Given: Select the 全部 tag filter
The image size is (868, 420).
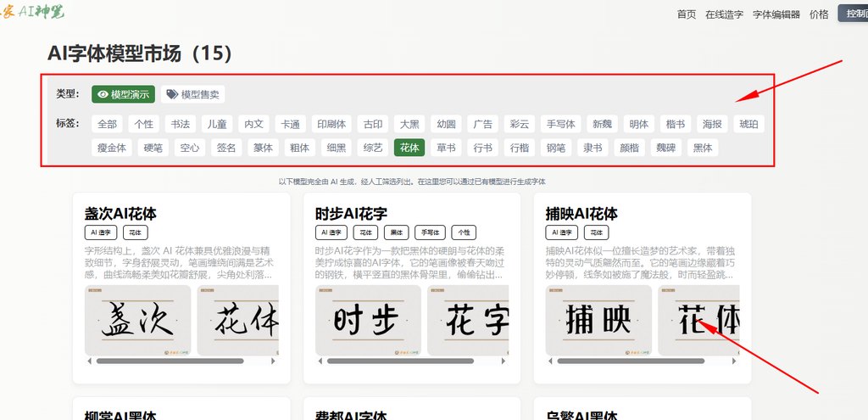Looking at the screenshot, I should pyautogui.click(x=107, y=124).
